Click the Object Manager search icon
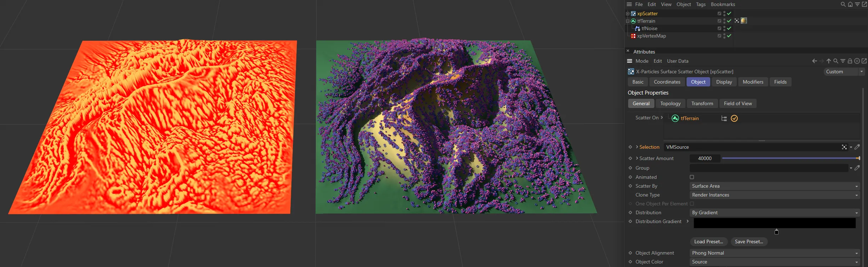Image resolution: width=868 pixels, height=267 pixels. click(x=843, y=4)
